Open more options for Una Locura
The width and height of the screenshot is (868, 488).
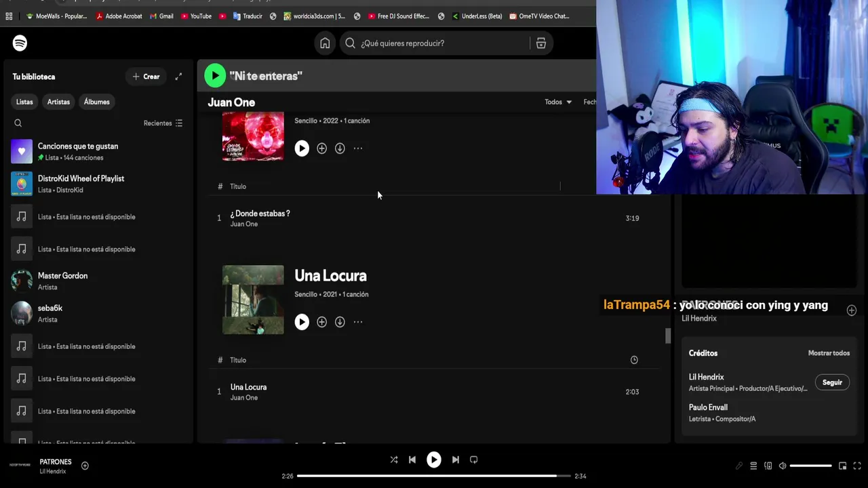point(358,322)
